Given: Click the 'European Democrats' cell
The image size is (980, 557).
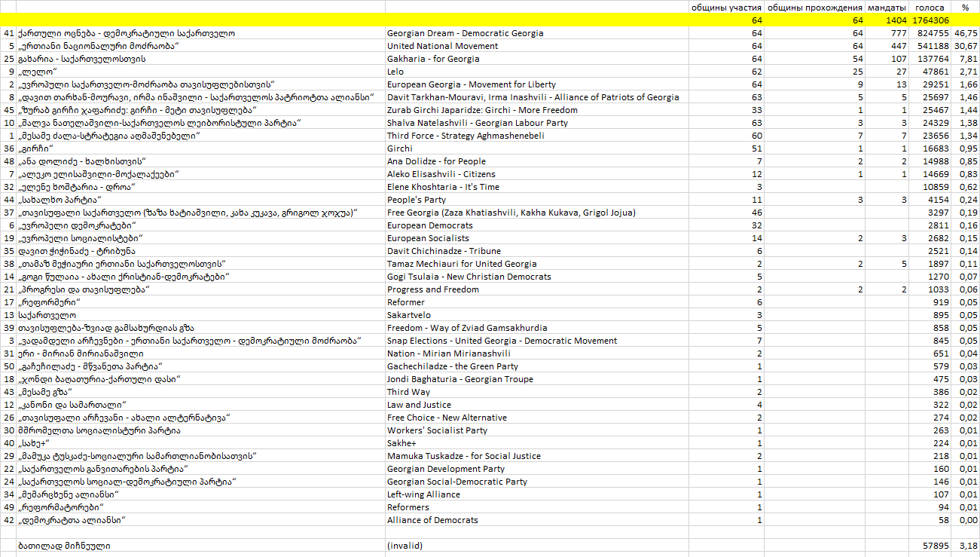Looking at the screenshot, I should point(537,225).
